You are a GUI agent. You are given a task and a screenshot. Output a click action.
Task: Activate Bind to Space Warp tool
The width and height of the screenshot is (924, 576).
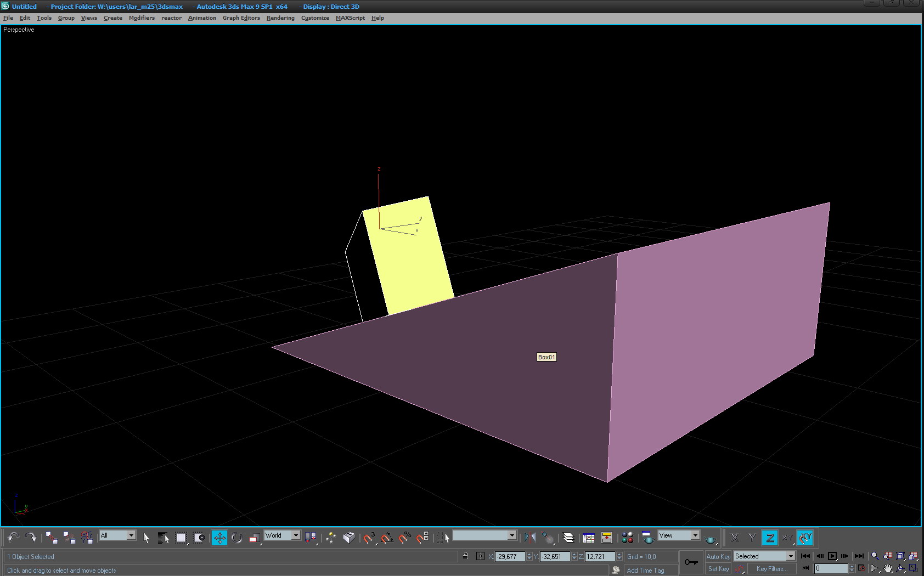(87, 538)
